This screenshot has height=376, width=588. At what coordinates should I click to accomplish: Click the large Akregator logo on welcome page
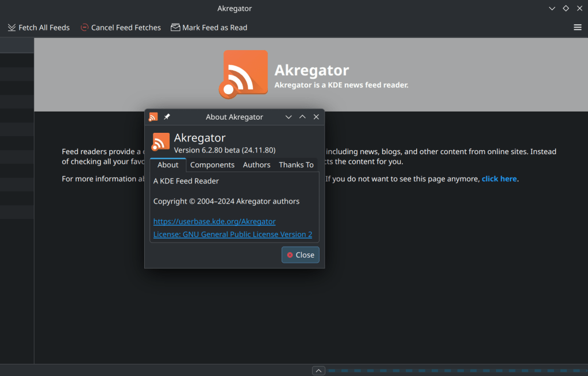244,74
